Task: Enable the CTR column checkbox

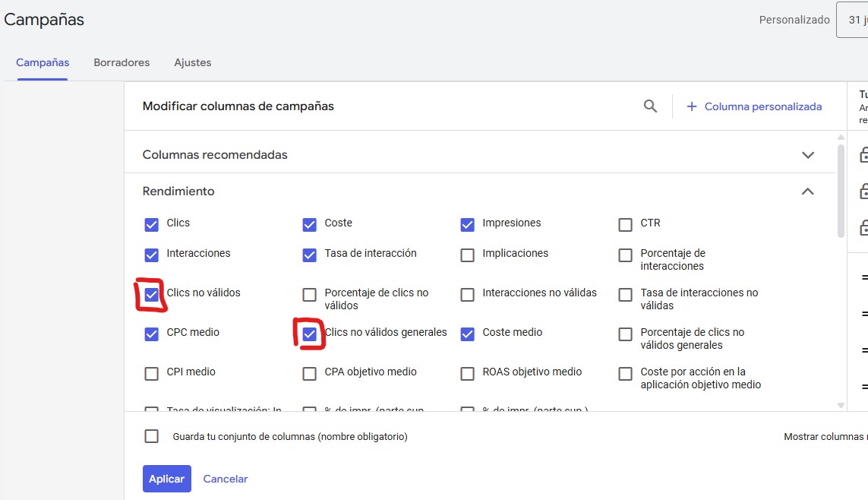Action: (625, 224)
